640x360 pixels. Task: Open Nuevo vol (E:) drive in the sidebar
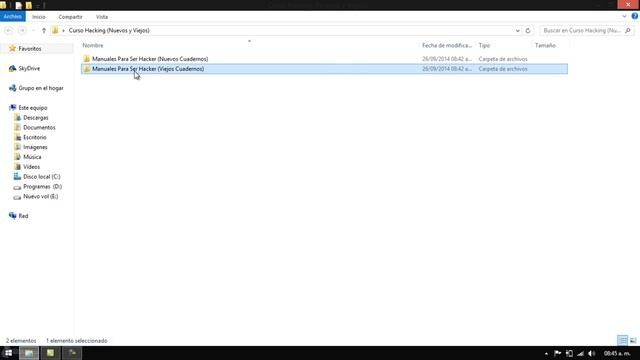point(40,196)
